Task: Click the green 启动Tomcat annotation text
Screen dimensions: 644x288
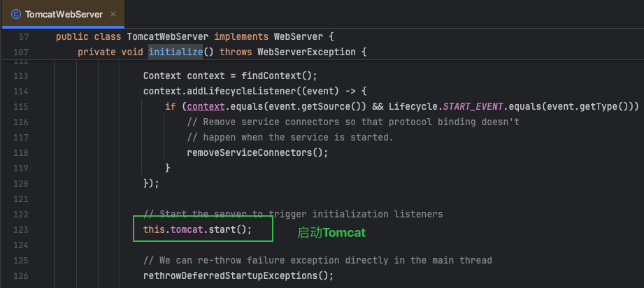Action: click(x=331, y=231)
